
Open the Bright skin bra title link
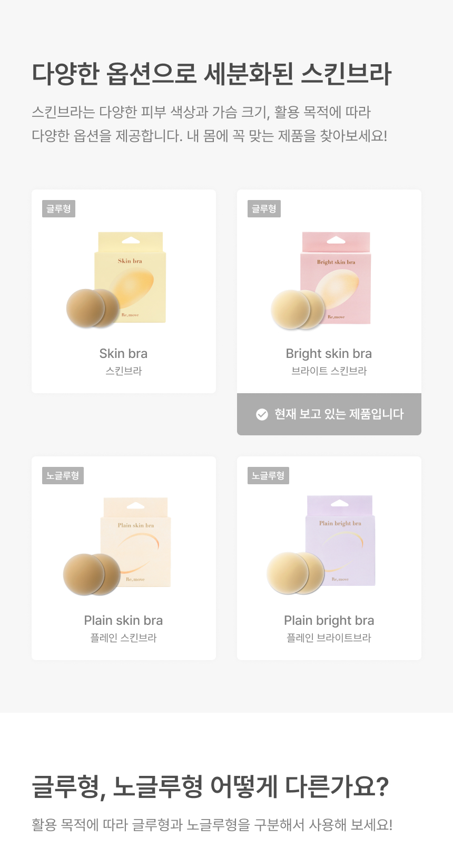point(329,354)
